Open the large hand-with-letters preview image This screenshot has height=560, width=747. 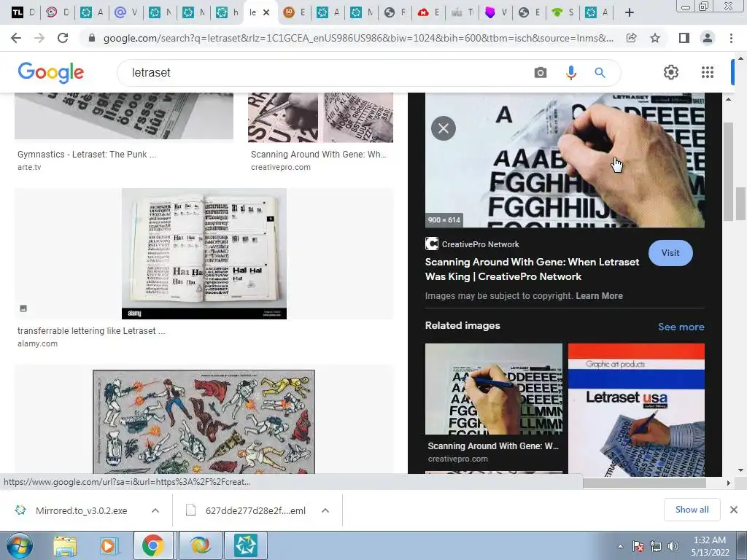tap(565, 160)
